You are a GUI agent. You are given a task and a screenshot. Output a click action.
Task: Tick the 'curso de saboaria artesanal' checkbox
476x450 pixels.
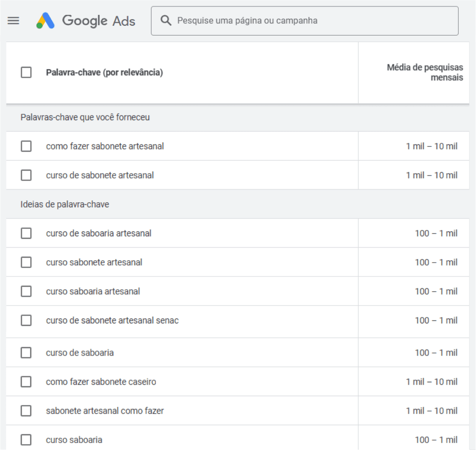[x=26, y=233]
